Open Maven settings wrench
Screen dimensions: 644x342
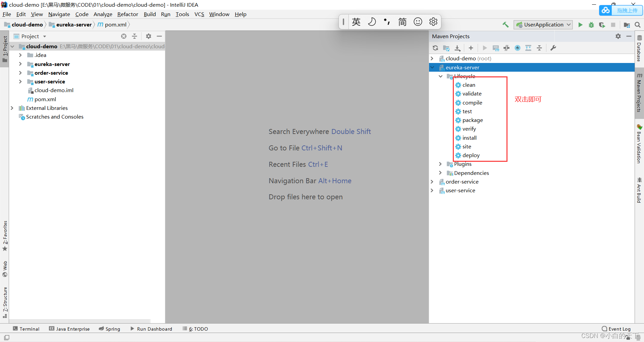[553, 48]
